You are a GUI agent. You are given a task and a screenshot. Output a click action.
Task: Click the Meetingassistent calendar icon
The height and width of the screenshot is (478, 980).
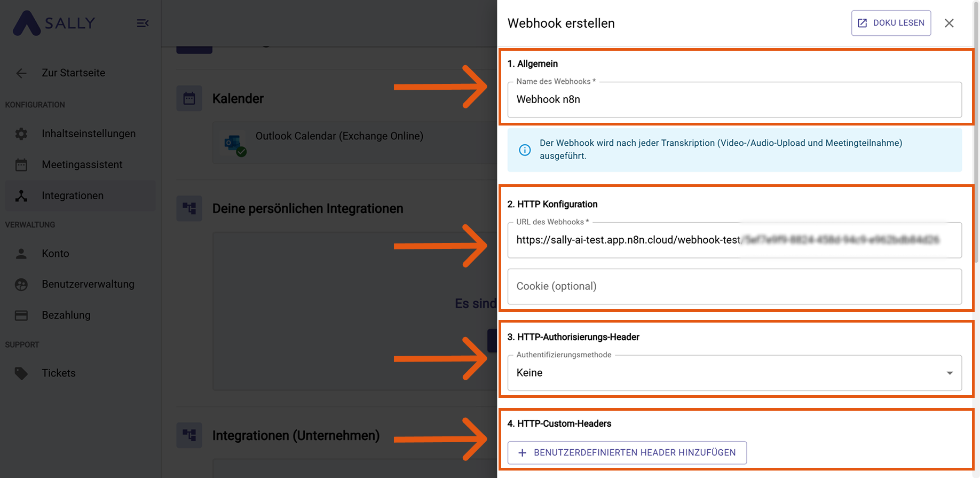coord(21,165)
